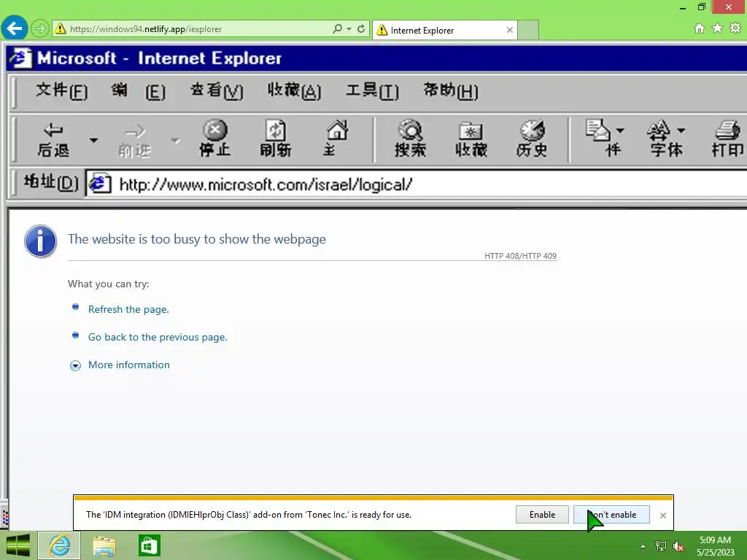Close the Internet Explorer tab
Viewport: 747px width, 560px height.
510,30
